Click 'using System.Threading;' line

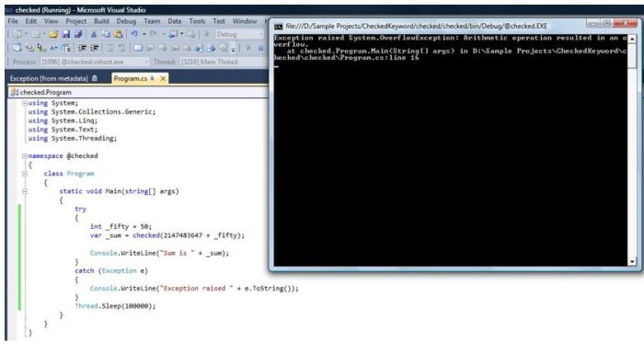(x=73, y=138)
